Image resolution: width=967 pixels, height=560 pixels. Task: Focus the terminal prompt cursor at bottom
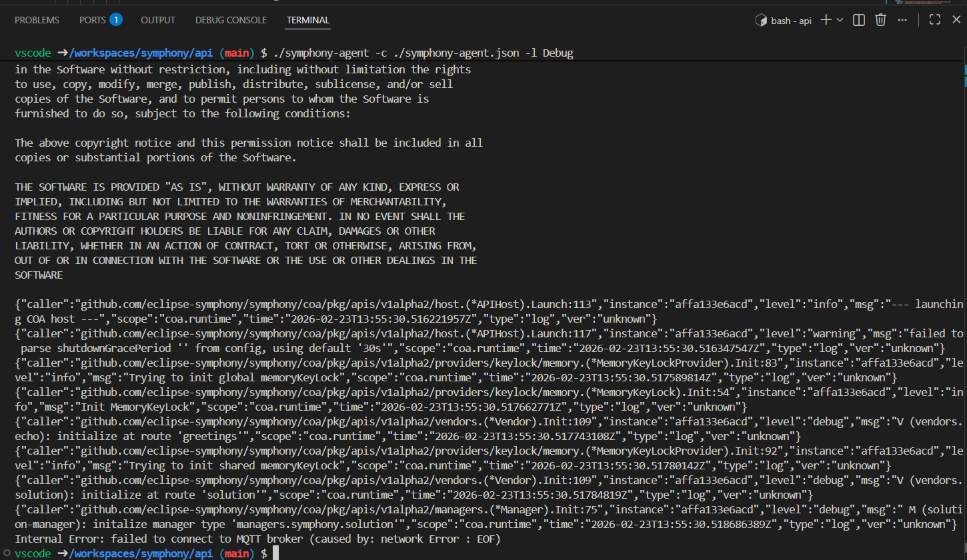click(275, 553)
